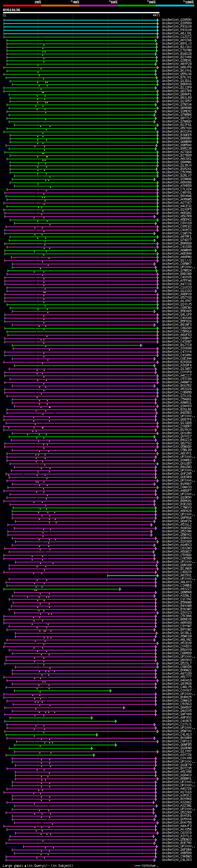Open the UniRef100_C1ZGT2 hit label
Image resolution: width=197 pixels, height=868 pixels.
177,37
